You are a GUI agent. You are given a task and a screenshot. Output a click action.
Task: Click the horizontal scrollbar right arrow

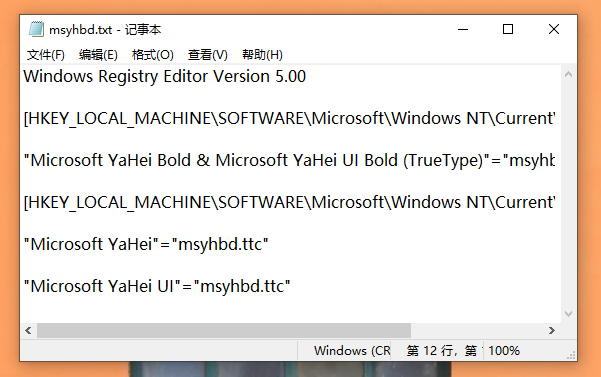coord(552,330)
